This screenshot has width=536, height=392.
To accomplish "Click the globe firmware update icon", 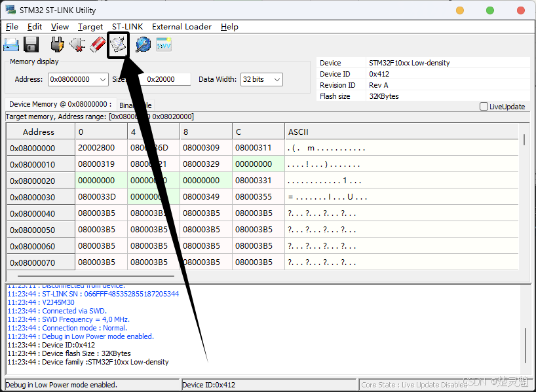I will tap(144, 45).
